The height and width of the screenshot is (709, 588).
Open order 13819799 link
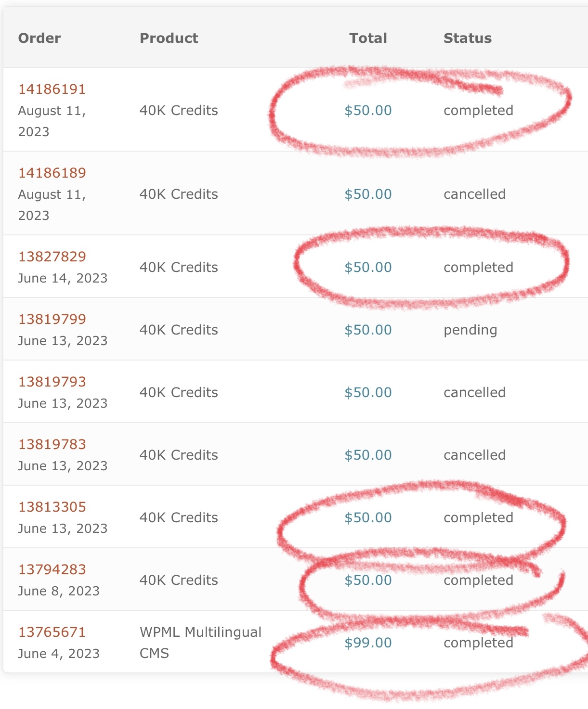coord(52,319)
